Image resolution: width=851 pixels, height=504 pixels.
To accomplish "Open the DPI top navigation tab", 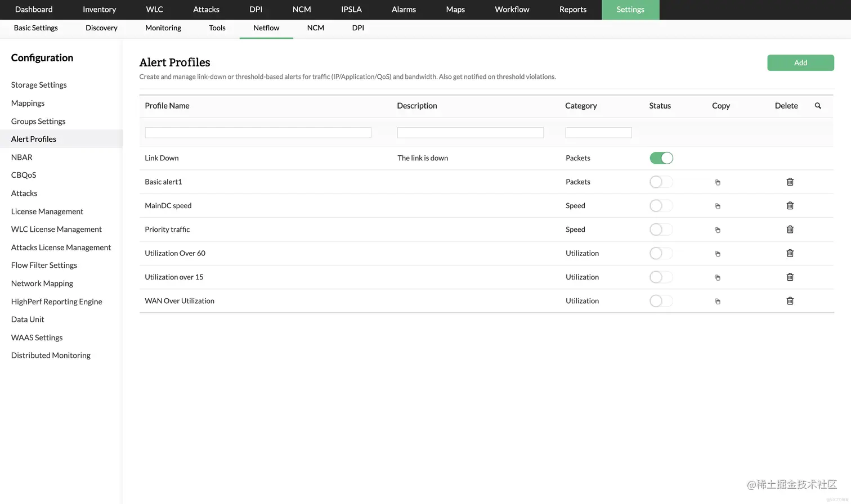I will (x=256, y=10).
